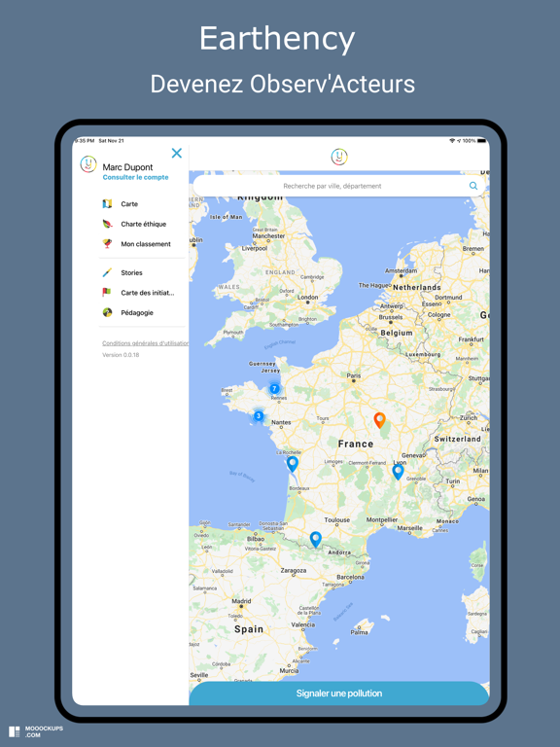Open Conditions générales d'utilisation link

(145, 343)
